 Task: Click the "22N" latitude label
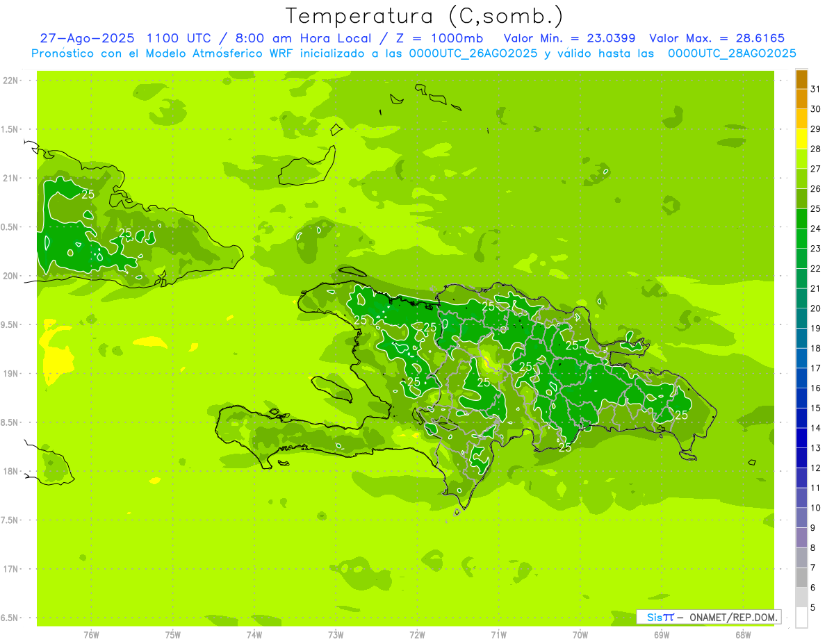pyautogui.click(x=10, y=81)
